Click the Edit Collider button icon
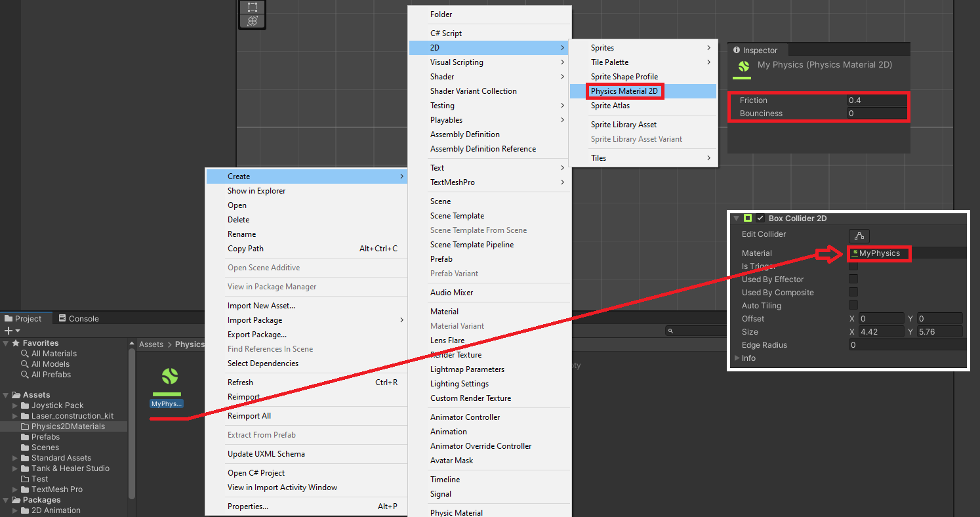This screenshot has height=517, width=980. pos(859,236)
